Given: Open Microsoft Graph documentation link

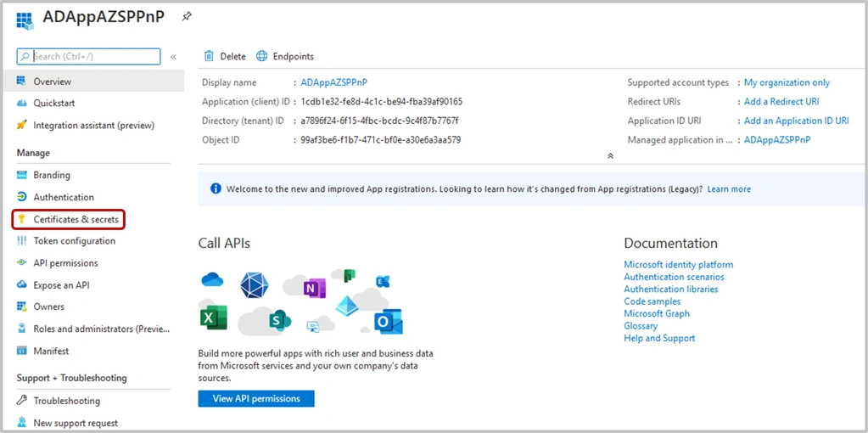Looking at the screenshot, I should tap(657, 313).
